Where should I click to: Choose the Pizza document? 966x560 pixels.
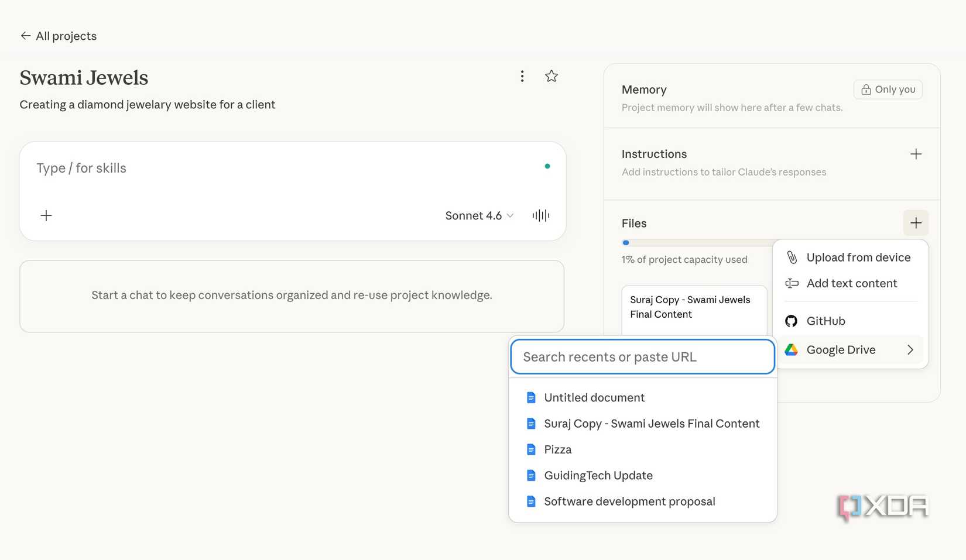tap(557, 450)
